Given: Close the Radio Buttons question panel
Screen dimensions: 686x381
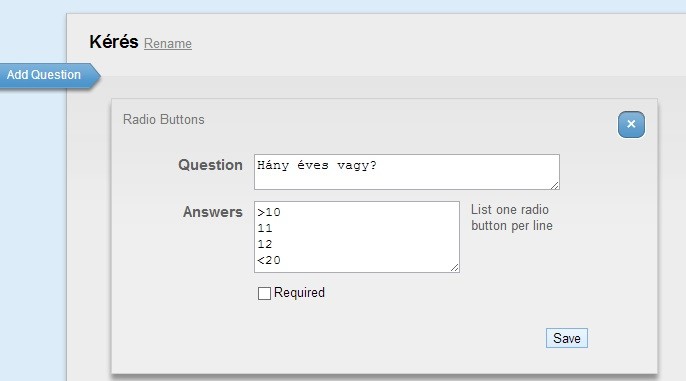Looking at the screenshot, I should (631, 124).
